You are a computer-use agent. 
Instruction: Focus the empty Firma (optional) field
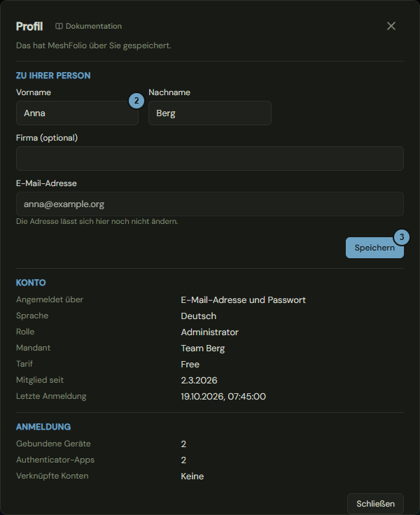click(210, 158)
